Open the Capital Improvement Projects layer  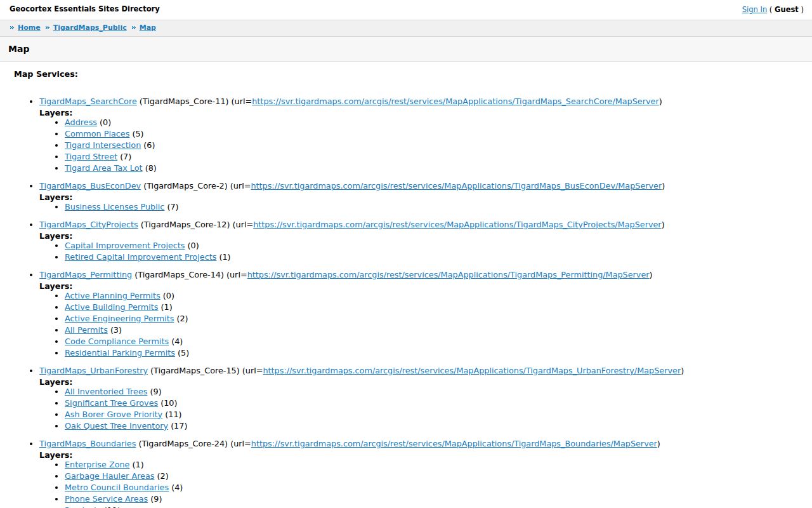(x=124, y=246)
